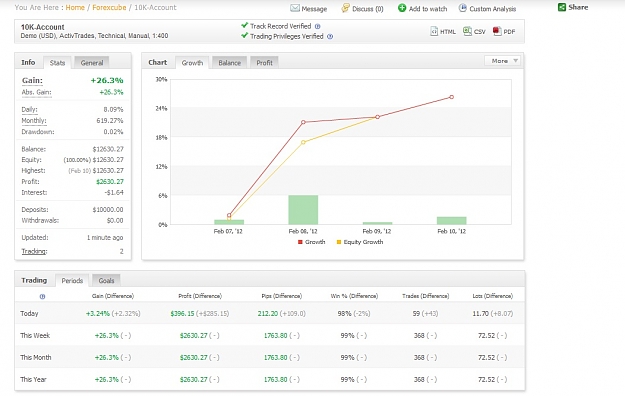Click the Lots (Difference) column header
The image size is (625, 396).
pyautogui.click(x=493, y=296)
